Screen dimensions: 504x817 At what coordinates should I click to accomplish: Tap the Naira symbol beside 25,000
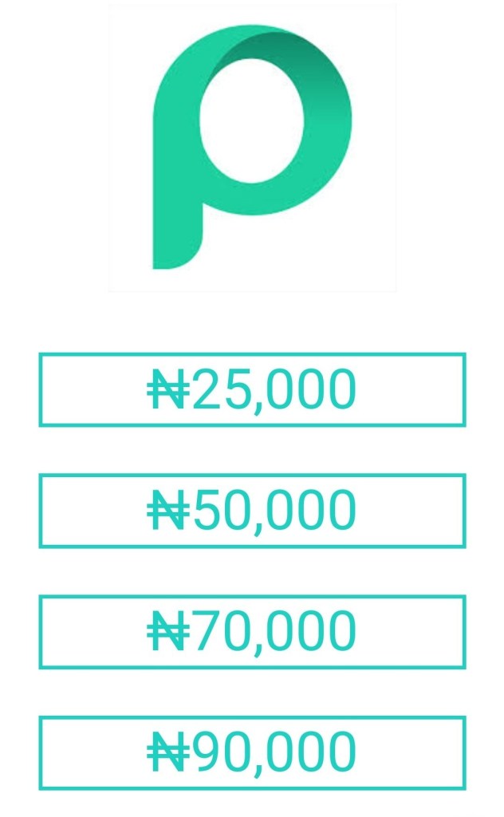coord(168,390)
